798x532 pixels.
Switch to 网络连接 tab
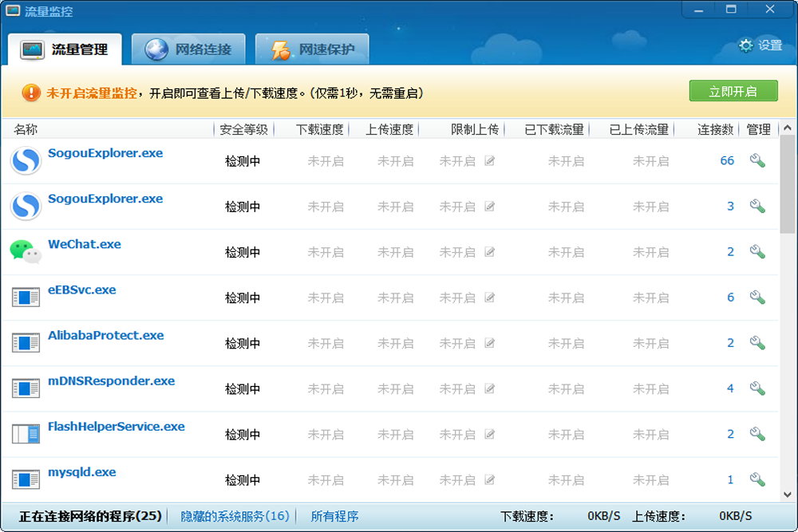[x=188, y=49]
